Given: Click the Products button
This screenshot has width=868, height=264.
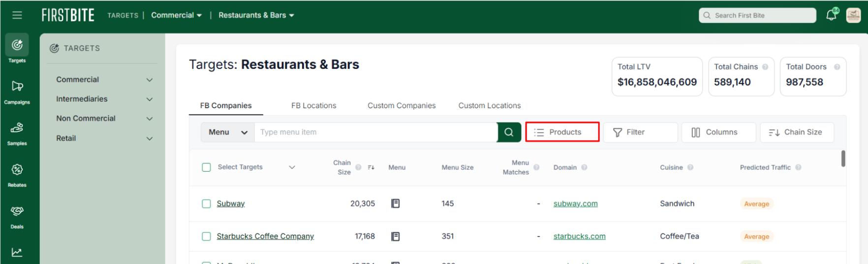Looking at the screenshot, I should tap(562, 132).
